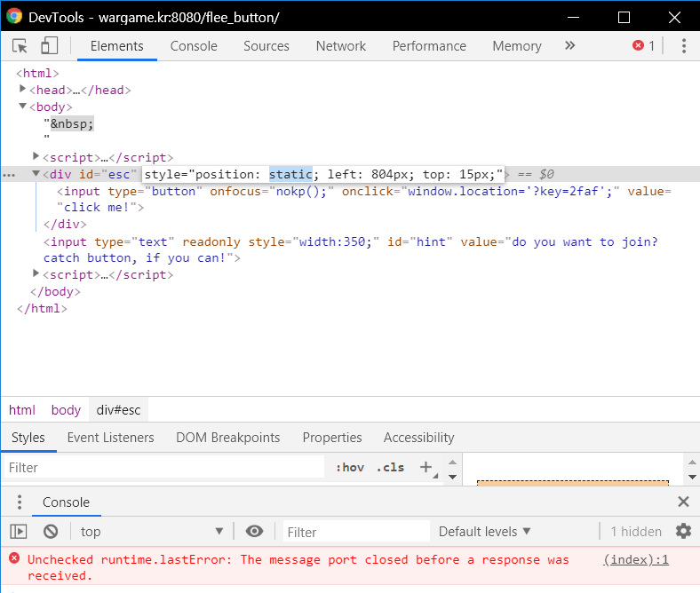Toggle the console sidebar icon
Image resolution: width=700 pixels, height=593 pixels.
[x=19, y=532]
